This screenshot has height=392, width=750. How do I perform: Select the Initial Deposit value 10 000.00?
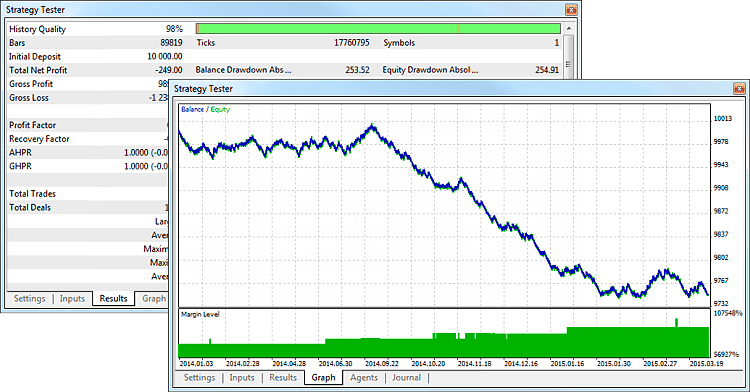coord(165,56)
